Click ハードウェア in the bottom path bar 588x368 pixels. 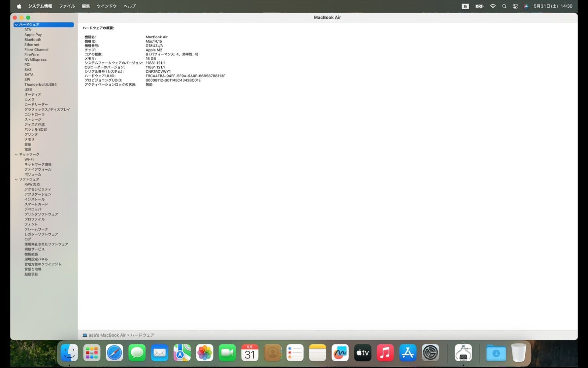tap(142, 335)
